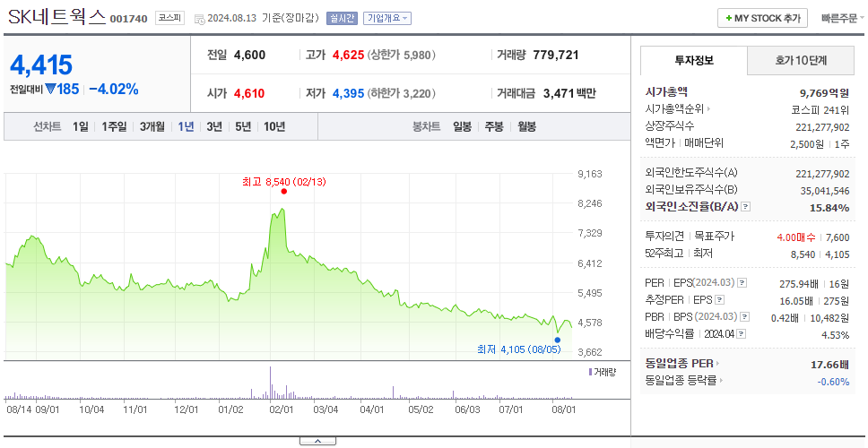The height and width of the screenshot is (448, 868).
Task: Click the red 최고 8,540 marker dot
Action: (284, 192)
